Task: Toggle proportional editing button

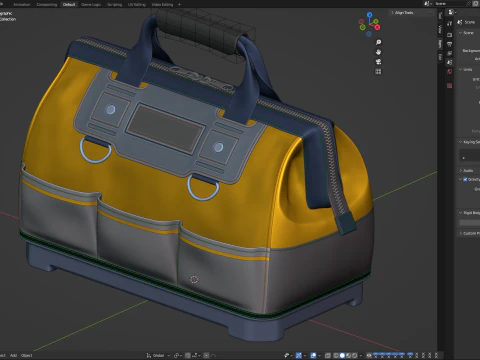Action: 206,355
